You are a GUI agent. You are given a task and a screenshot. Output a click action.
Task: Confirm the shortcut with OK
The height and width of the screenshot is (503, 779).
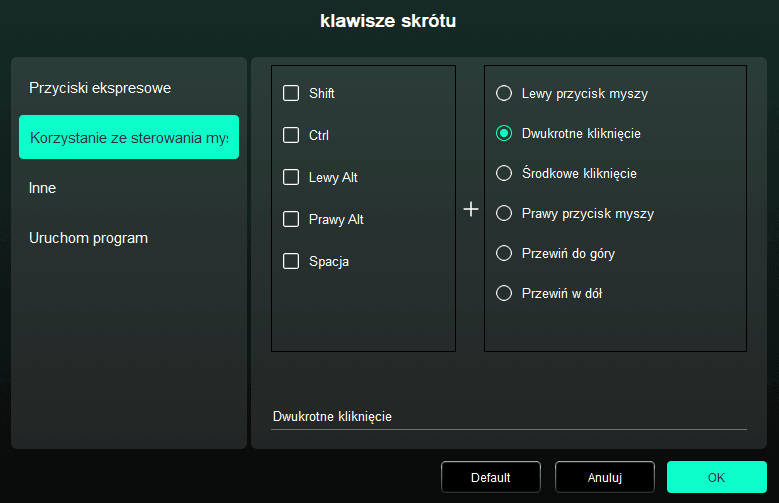coord(716,477)
